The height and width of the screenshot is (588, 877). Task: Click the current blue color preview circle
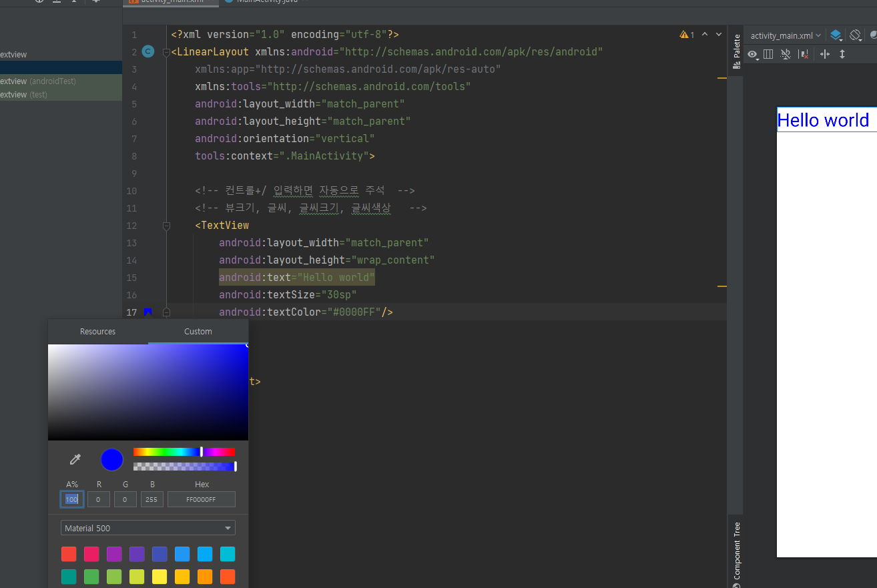coord(112,460)
